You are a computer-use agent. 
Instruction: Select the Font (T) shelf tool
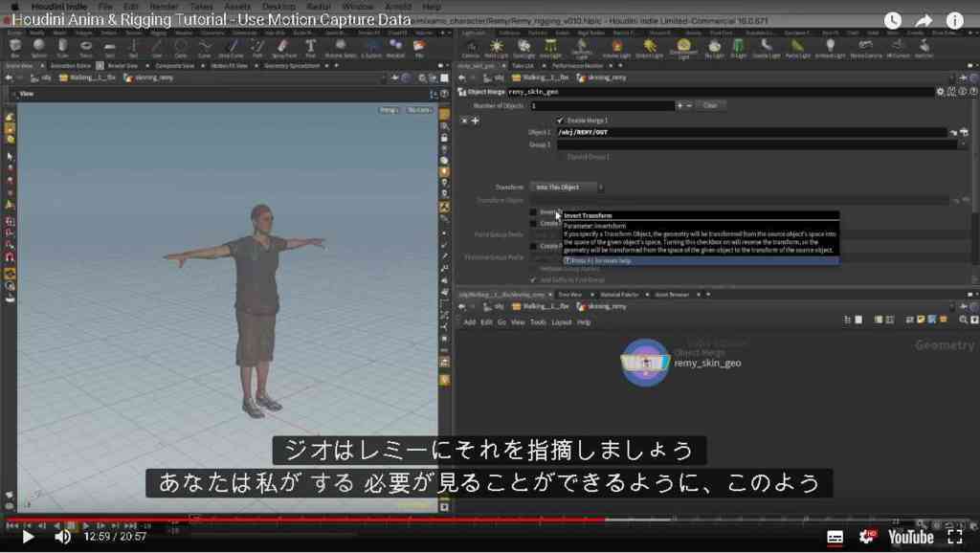click(x=310, y=48)
